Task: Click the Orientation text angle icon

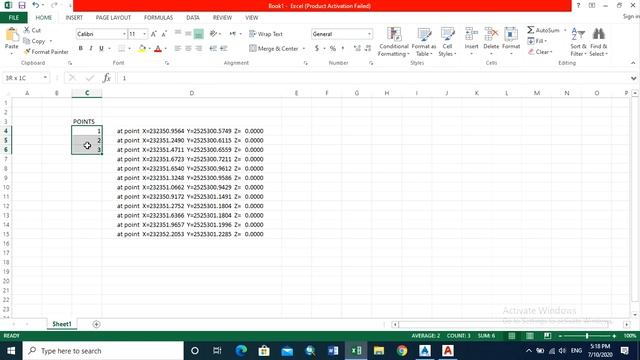Action: point(213,34)
